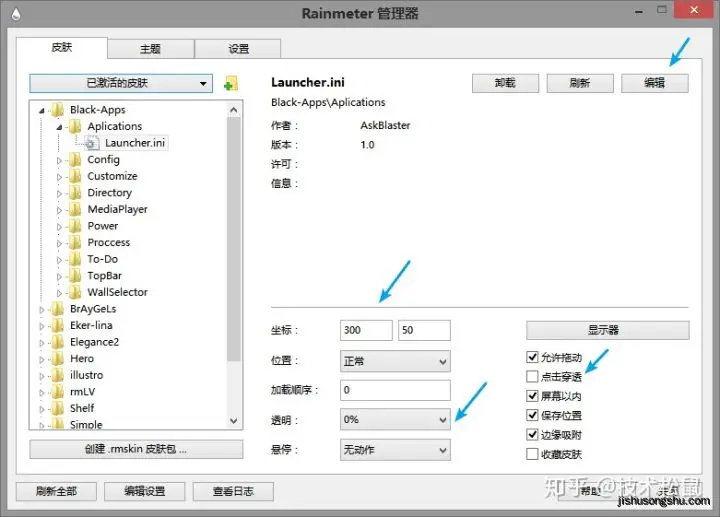This screenshot has height=517, width=720.
Task: Toggle the 保存位置 checkbox
Action: point(532,415)
